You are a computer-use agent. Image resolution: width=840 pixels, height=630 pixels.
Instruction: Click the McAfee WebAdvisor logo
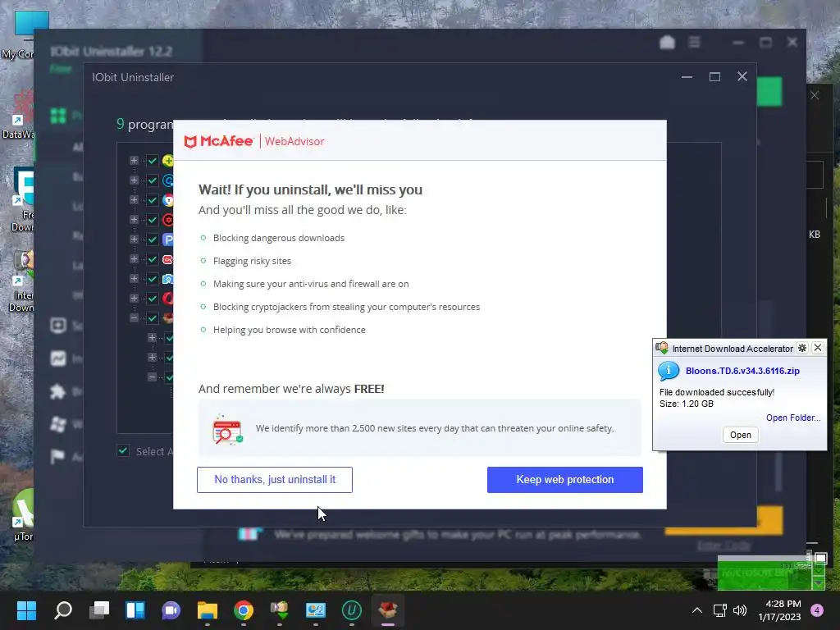click(x=254, y=141)
